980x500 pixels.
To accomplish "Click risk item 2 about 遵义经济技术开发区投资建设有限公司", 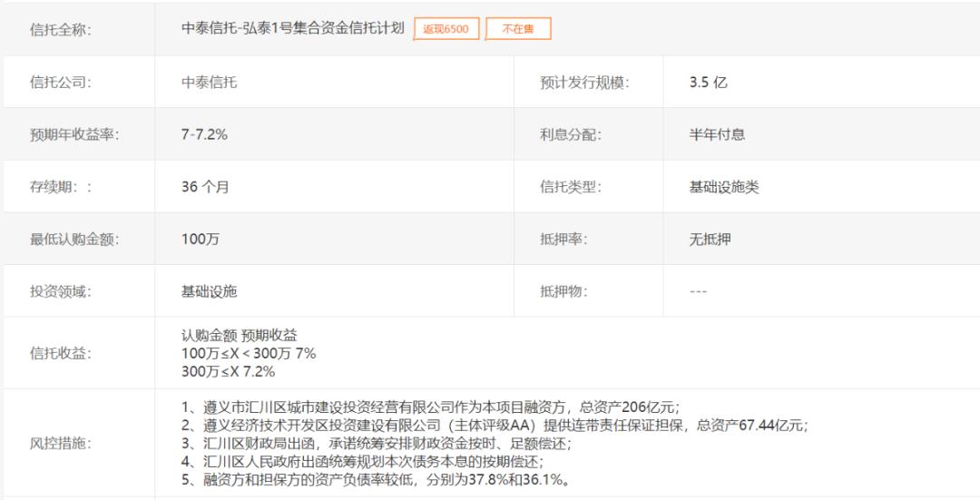I will [x=495, y=426].
